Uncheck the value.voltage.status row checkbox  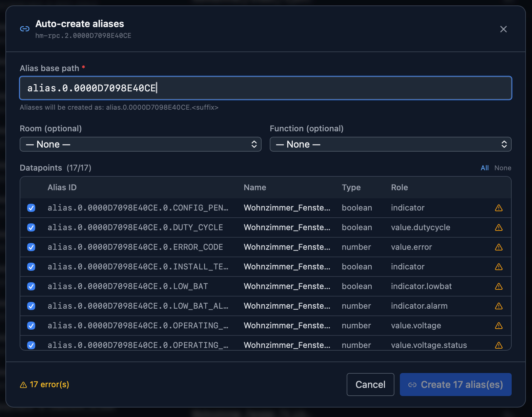(31, 345)
